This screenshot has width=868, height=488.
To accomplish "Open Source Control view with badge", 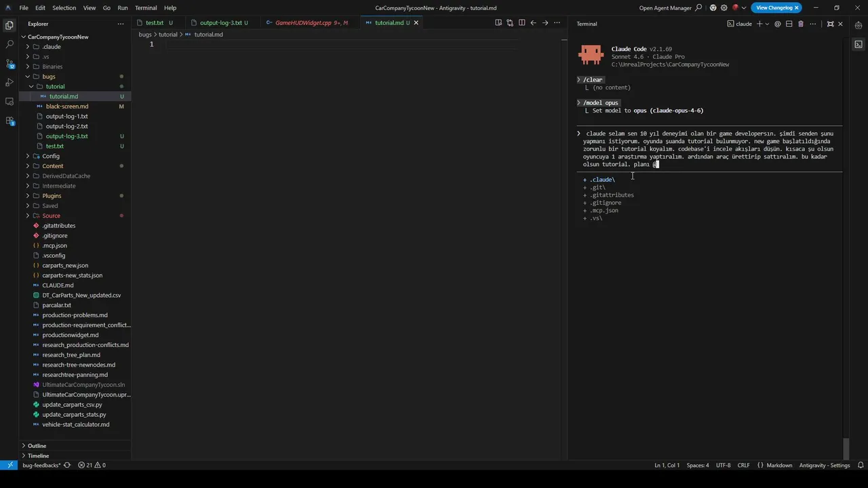I will pos(9,63).
